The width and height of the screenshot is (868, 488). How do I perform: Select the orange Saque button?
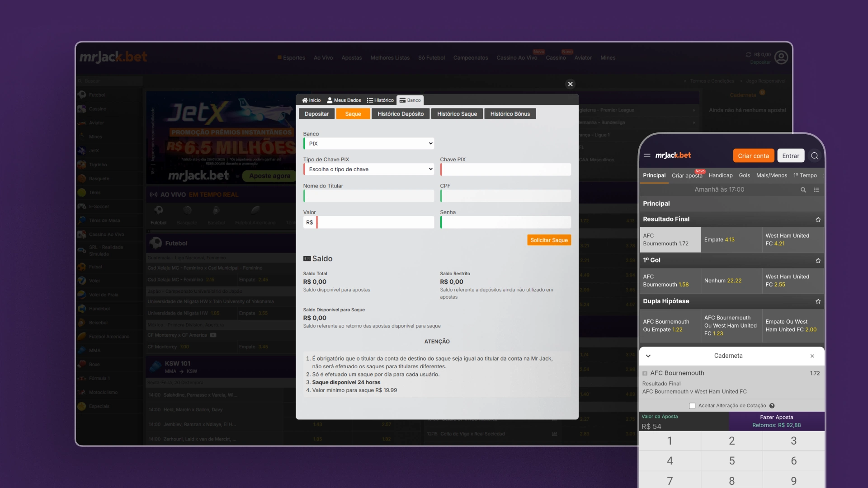point(353,114)
